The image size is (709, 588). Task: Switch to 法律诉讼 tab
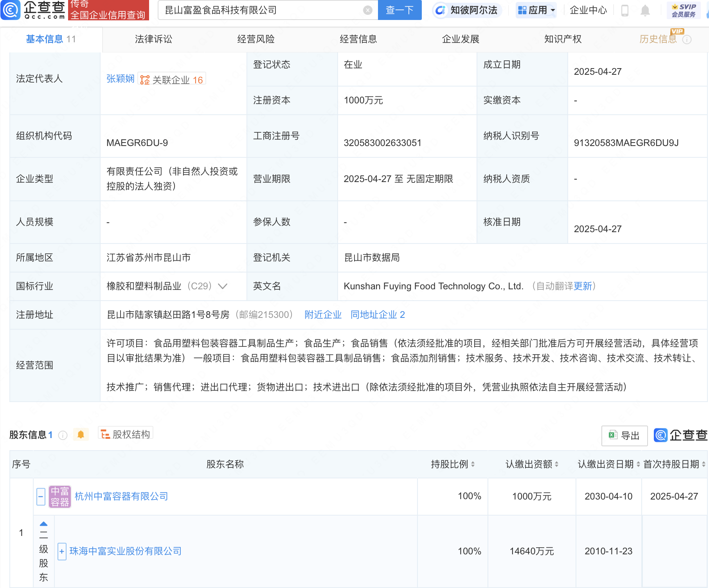click(153, 39)
